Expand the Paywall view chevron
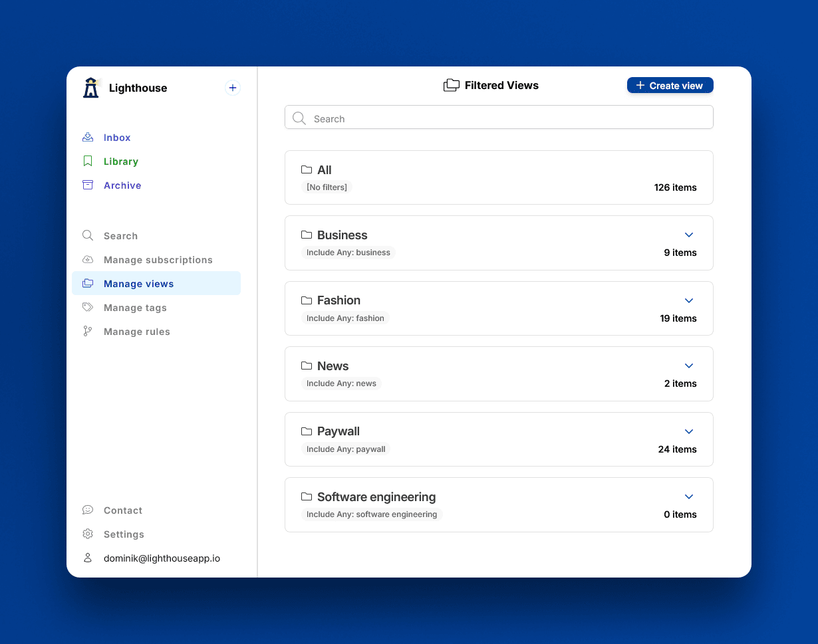 coord(689,432)
